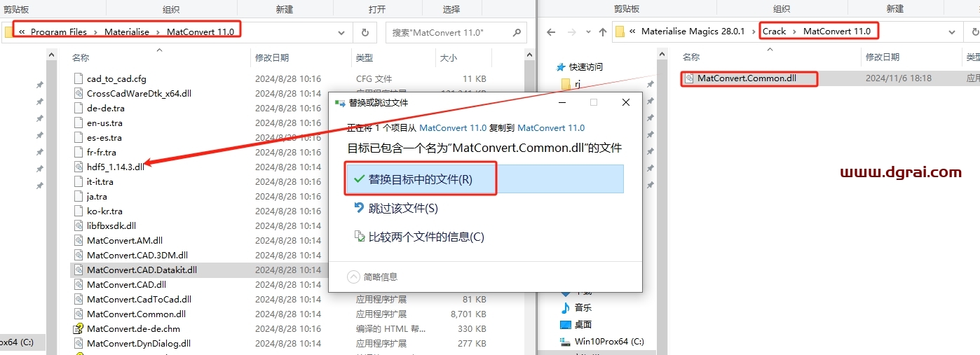Select the de-de.tra file icon

[x=79, y=108]
